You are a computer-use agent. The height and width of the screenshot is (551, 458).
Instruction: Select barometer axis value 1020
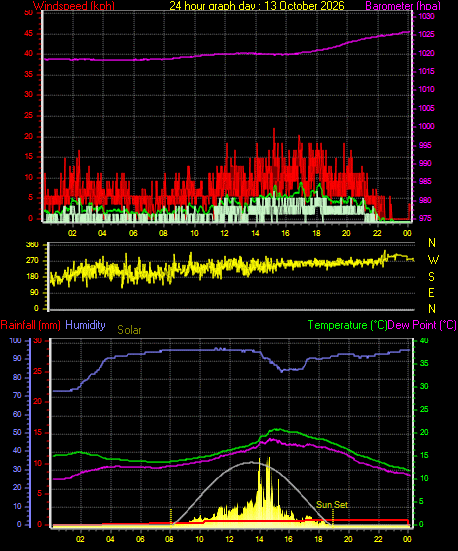coord(426,53)
